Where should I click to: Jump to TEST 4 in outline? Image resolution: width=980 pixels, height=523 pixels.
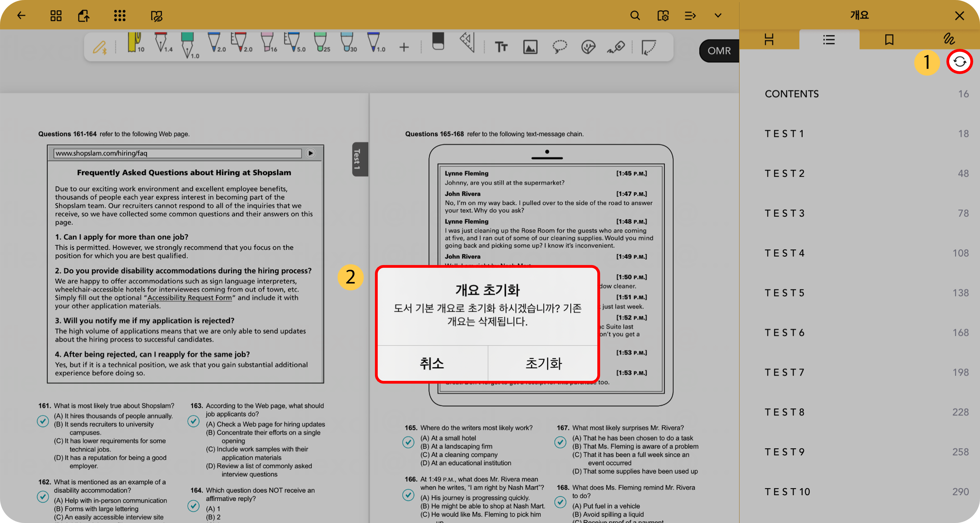pyautogui.click(x=860, y=253)
